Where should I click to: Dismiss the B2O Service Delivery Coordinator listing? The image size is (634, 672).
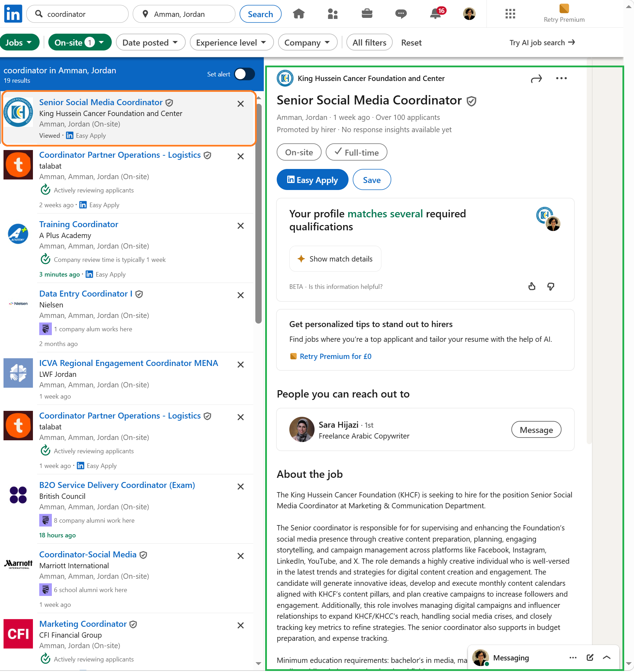(241, 487)
